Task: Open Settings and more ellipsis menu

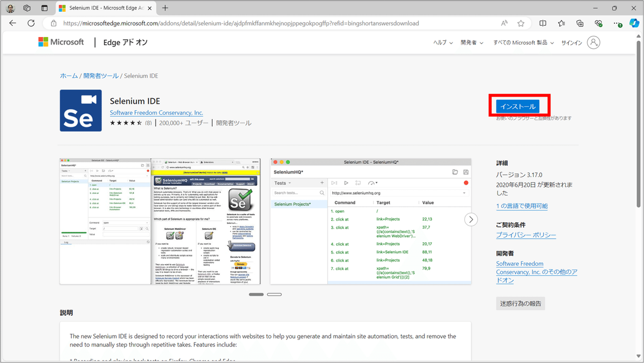Action: pyautogui.click(x=618, y=23)
